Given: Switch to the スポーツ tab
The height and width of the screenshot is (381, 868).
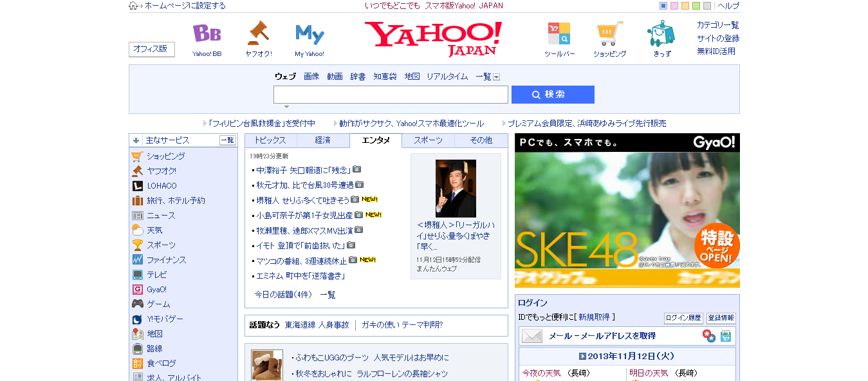Looking at the screenshot, I should point(429,140).
